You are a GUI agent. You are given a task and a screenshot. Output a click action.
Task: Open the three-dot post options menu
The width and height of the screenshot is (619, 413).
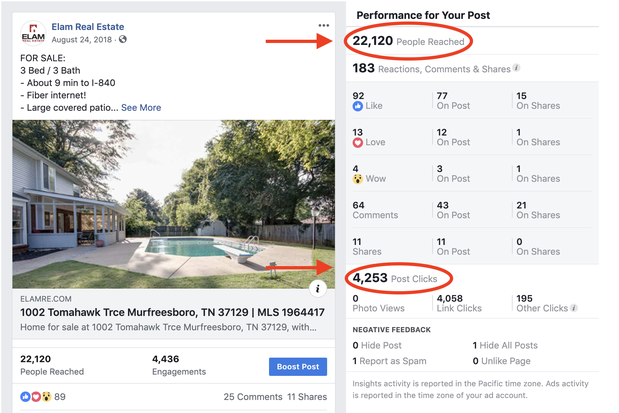coord(323,25)
